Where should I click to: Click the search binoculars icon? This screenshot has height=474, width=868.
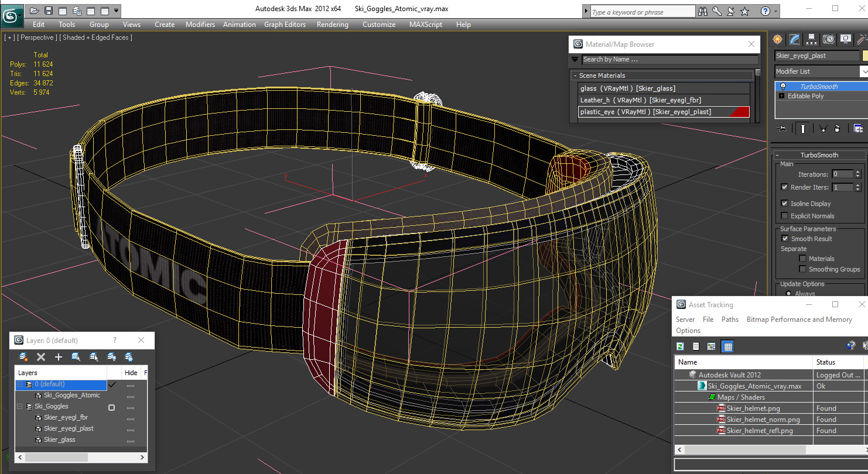[703, 11]
